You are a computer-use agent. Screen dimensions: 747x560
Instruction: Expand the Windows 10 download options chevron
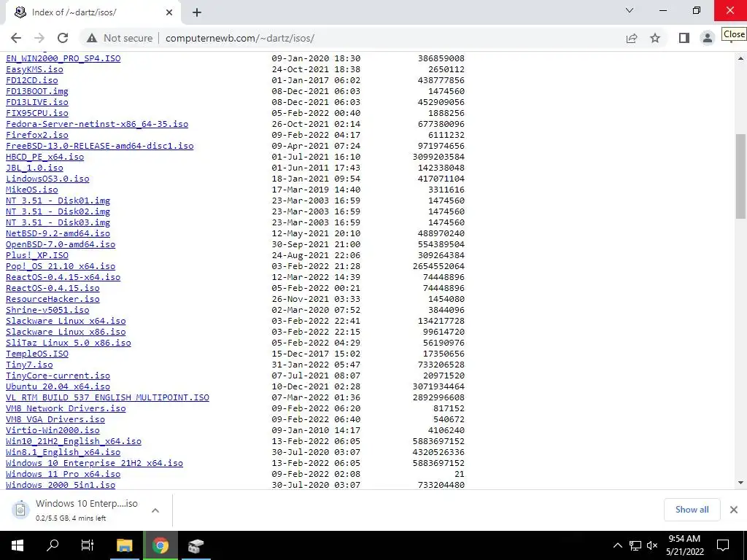(x=155, y=510)
